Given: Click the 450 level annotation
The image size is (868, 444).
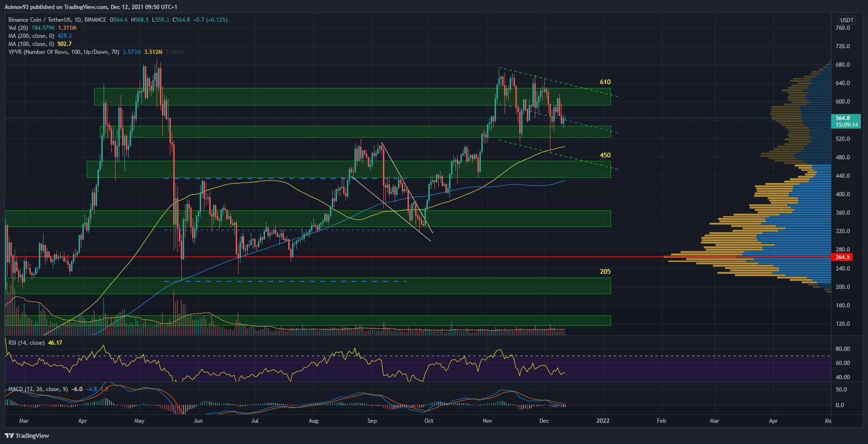Looking at the screenshot, I should coord(605,155).
